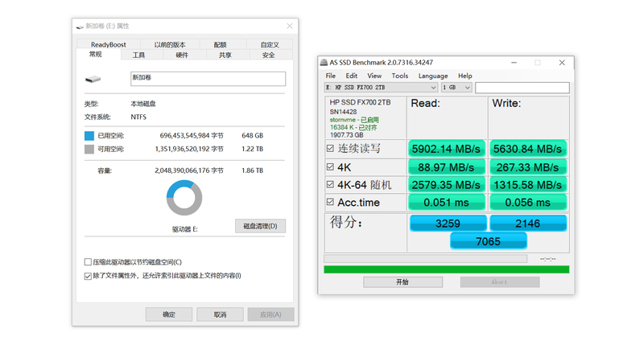The width and height of the screenshot is (644, 345).
Task: Click the 新加卷 volume name input field
Action: [x=208, y=79]
